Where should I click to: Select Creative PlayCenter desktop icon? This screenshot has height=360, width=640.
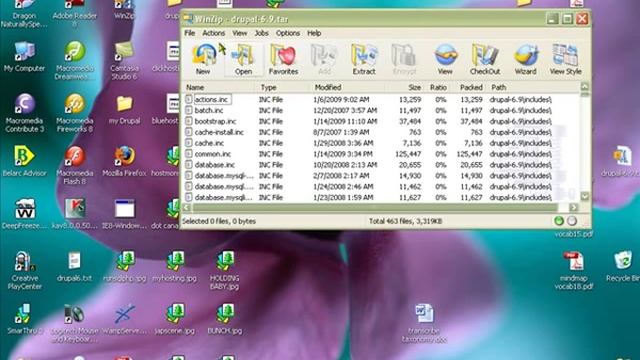click(24, 270)
